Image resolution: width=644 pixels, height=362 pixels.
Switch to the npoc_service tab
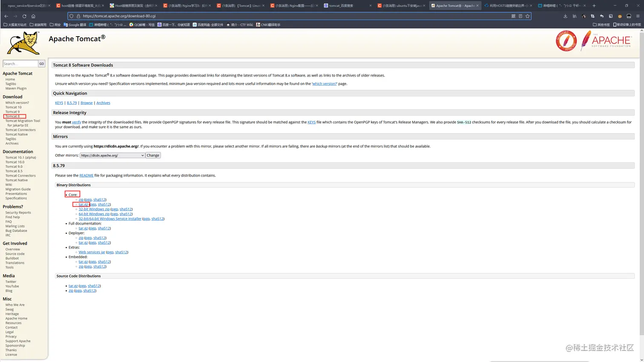(x=26, y=6)
